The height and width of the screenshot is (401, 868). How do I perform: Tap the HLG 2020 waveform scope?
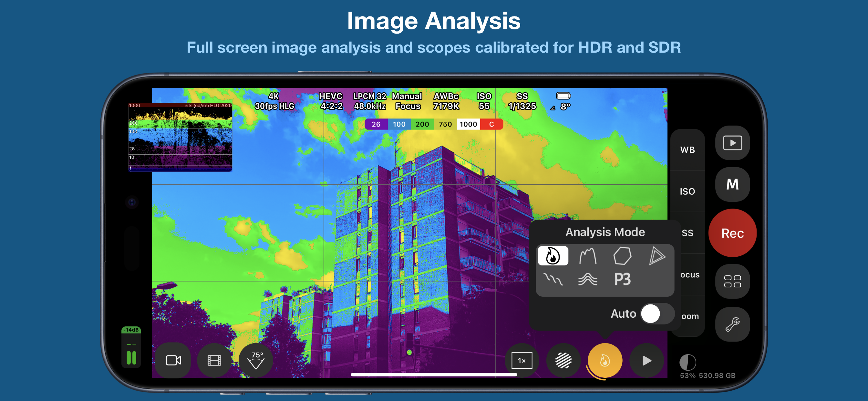point(180,137)
